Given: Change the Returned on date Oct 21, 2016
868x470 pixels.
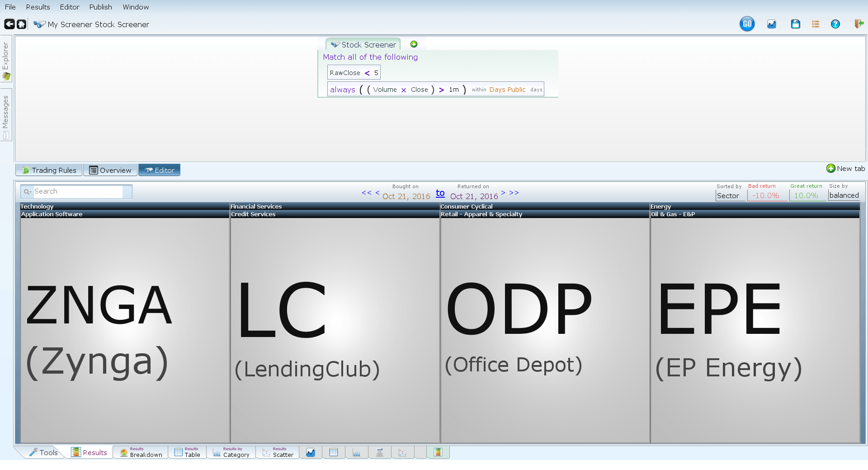Looking at the screenshot, I should pos(474,196).
